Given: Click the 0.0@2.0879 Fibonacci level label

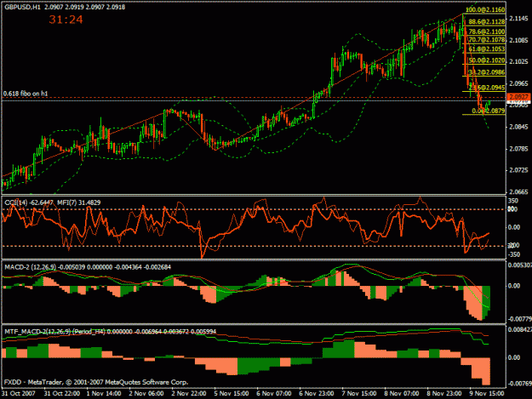Looking at the screenshot, I should click(x=489, y=111).
